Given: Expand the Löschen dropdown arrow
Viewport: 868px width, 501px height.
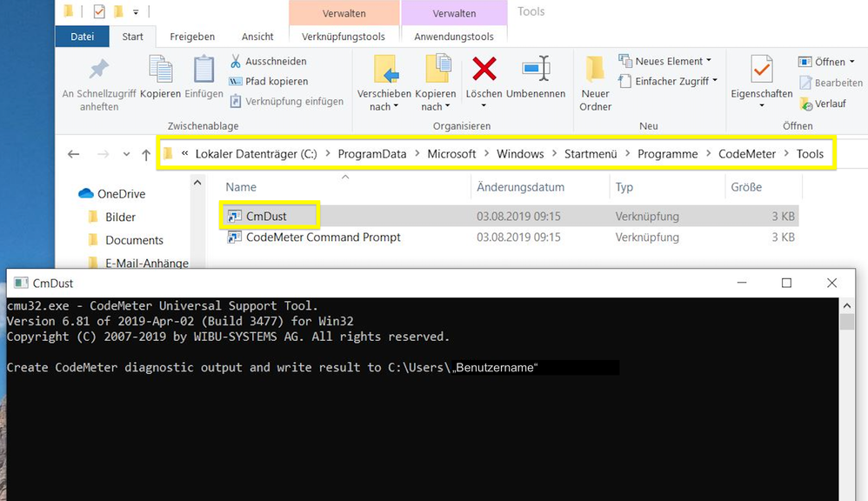Looking at the screenshot, I should tap(484, 106).
